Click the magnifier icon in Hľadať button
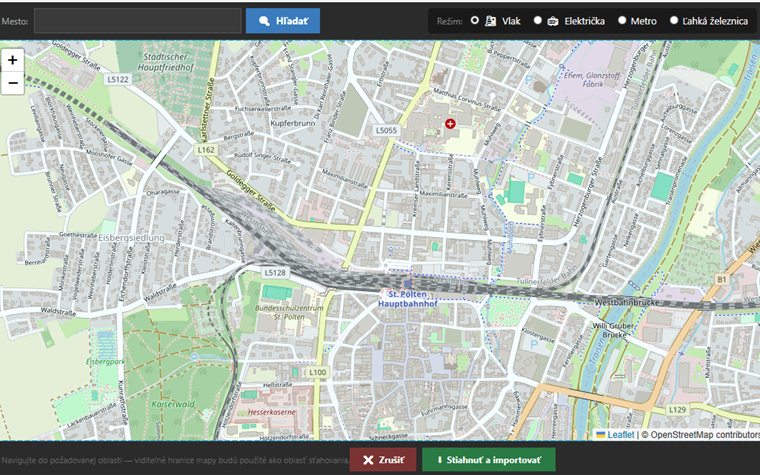760x475 pixels. pos(264,21)
